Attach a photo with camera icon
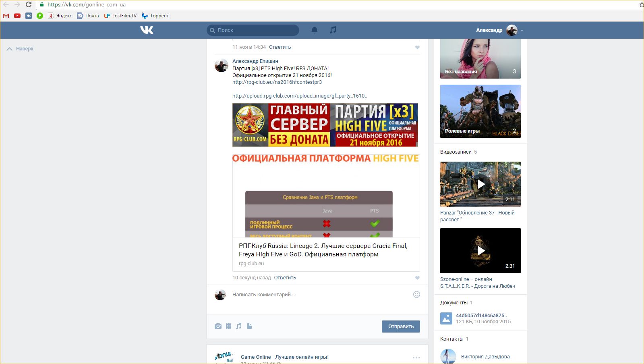This screenshot has height=364, width=644. point(218,326)
